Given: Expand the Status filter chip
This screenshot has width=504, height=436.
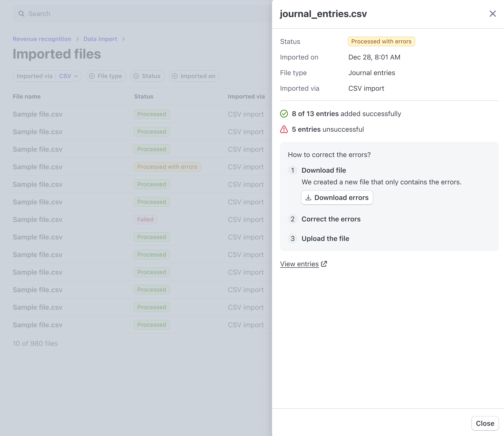Looking at the screenshot, I should tap(147, 76).
